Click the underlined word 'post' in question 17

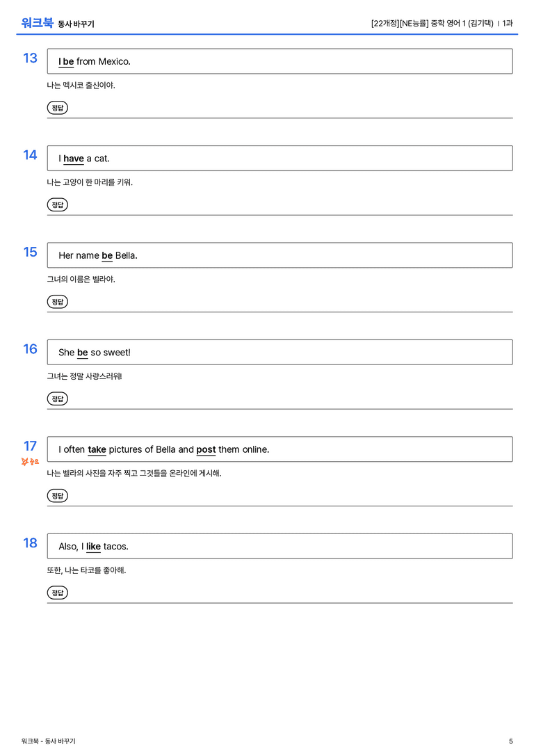pyautogui.click(x=206, y=450)
